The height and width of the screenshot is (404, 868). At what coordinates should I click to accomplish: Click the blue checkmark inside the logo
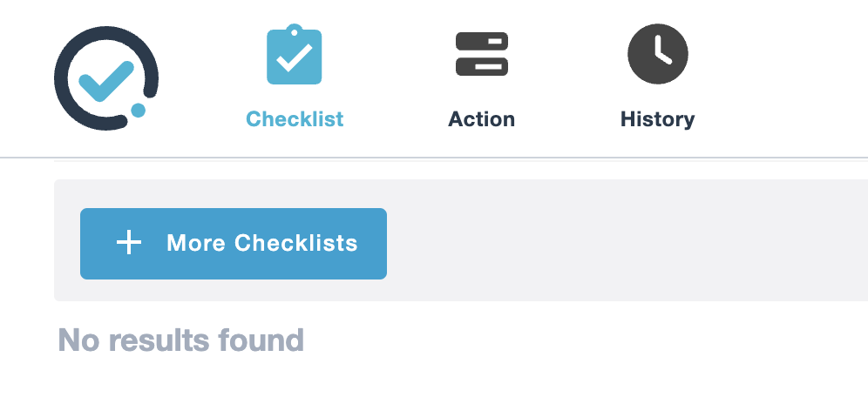tap(105, 82)
